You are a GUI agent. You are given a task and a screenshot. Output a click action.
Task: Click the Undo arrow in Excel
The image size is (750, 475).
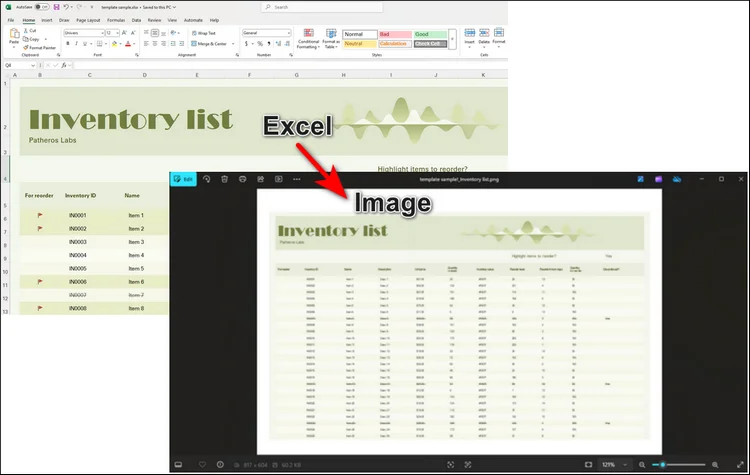66,7
